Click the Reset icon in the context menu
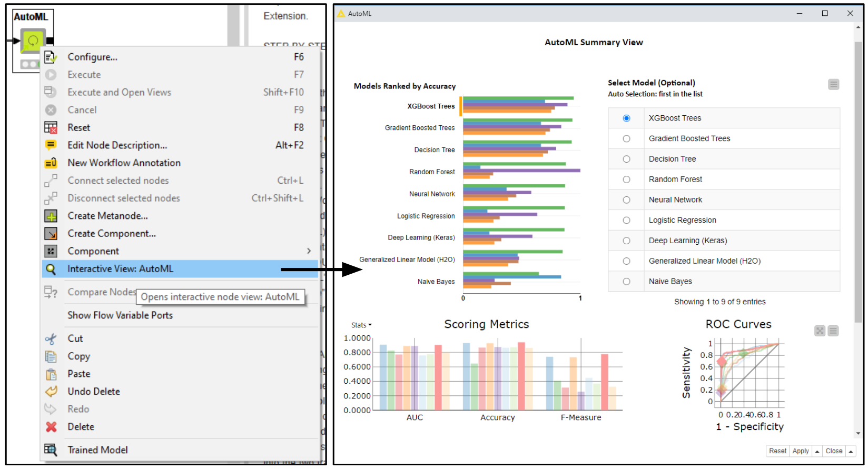This screenshot has height=469, width=868. [51, 127]
